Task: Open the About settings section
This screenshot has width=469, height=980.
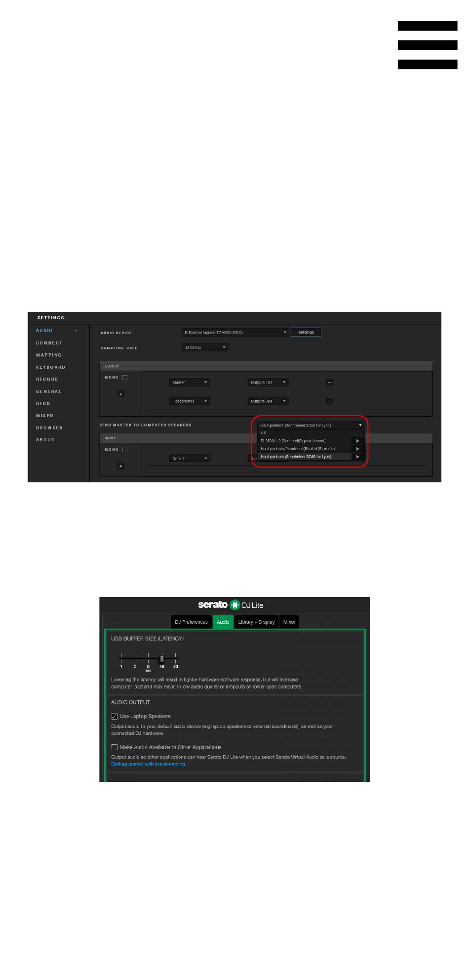Action: click(x=45, y=440)
